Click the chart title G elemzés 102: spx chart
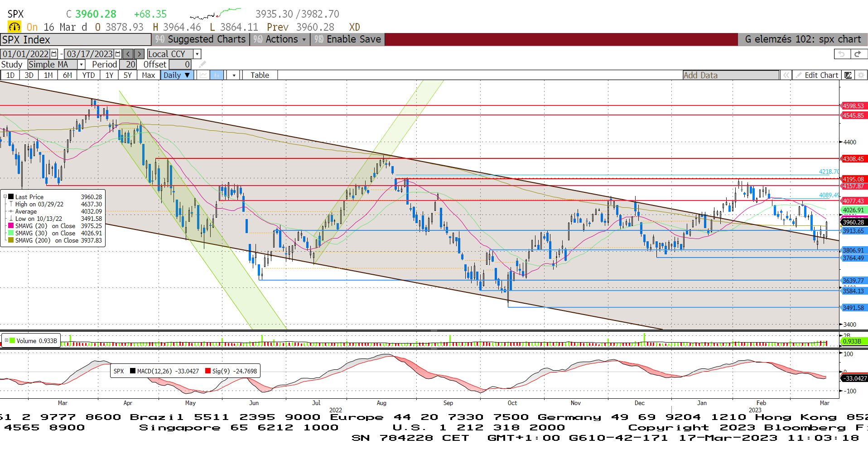This screenshot has width=868, height=463. (x=803, y=39)
